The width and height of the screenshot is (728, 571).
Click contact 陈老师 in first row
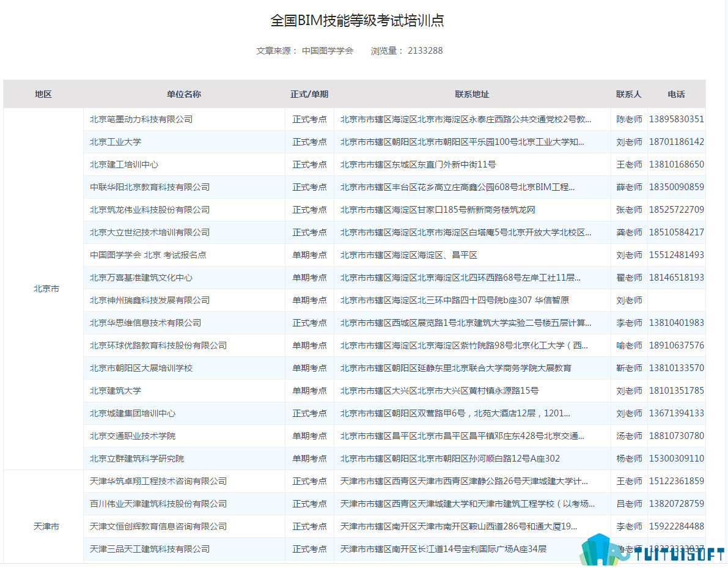pos(629,119)
